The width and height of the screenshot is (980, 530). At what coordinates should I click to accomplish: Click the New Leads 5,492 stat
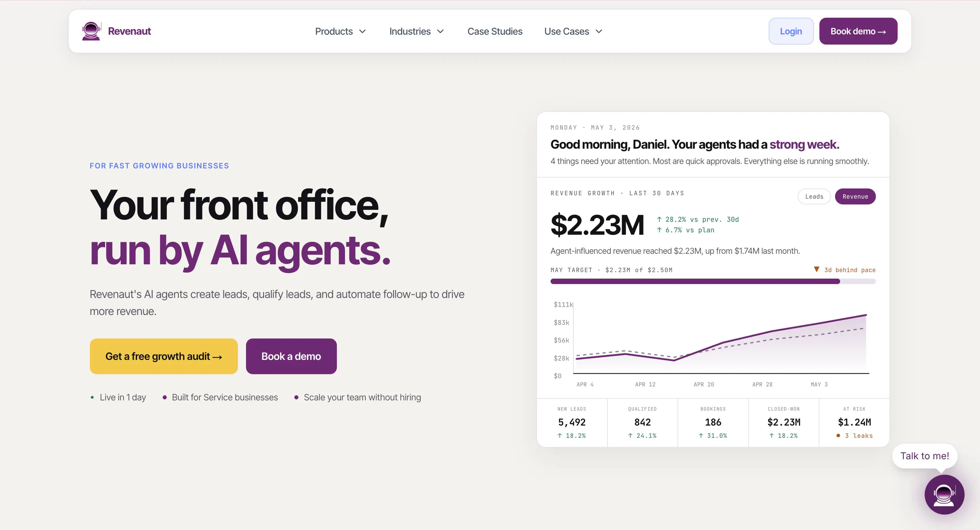tap(572, 423)
